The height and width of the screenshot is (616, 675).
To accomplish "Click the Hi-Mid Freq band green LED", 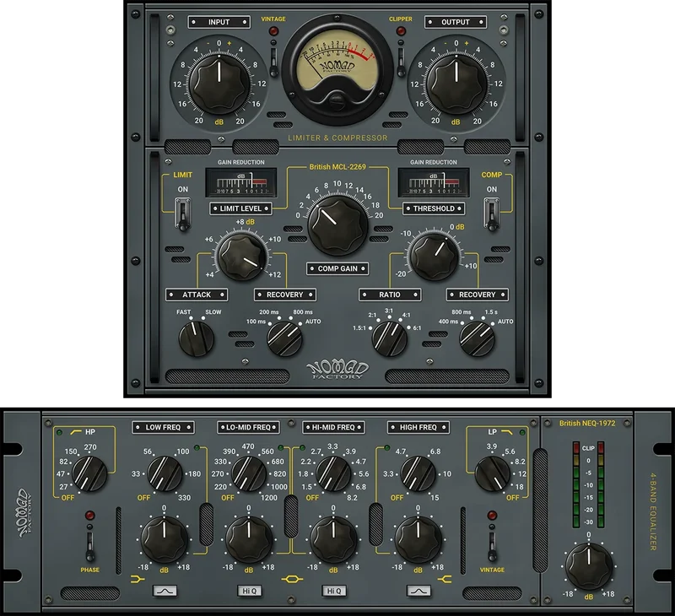I will click(x=302, y=448).
